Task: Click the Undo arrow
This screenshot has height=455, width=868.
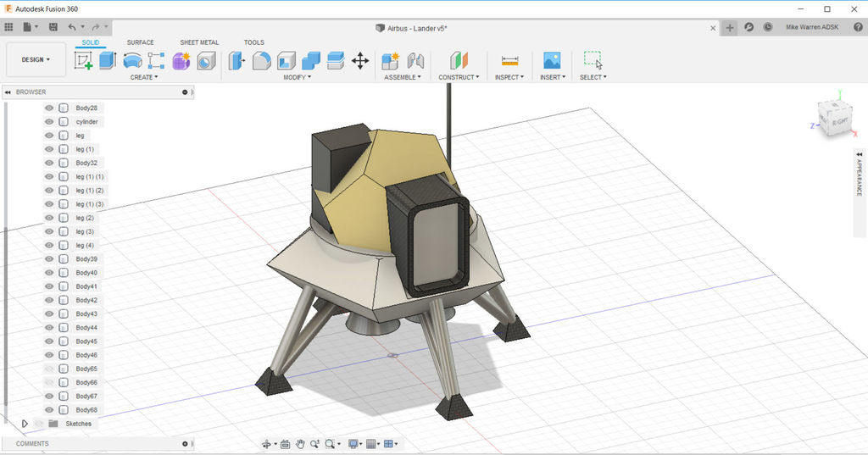Action: point(72,26)
